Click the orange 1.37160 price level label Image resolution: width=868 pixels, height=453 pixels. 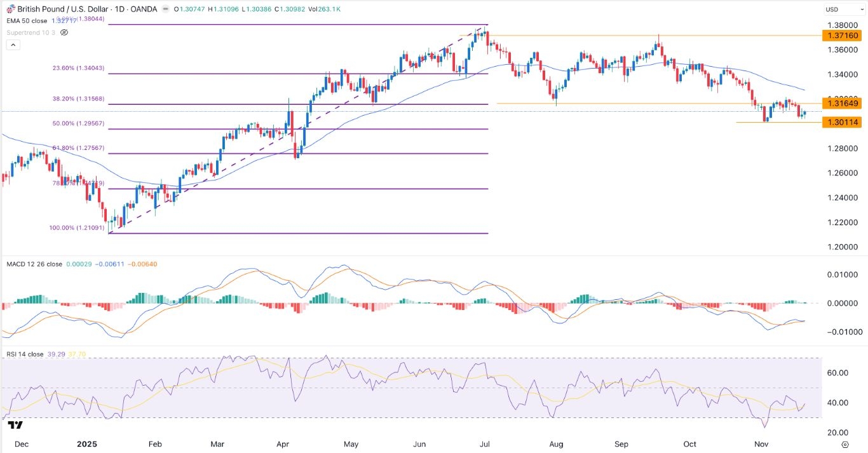(x=843, y=36)
